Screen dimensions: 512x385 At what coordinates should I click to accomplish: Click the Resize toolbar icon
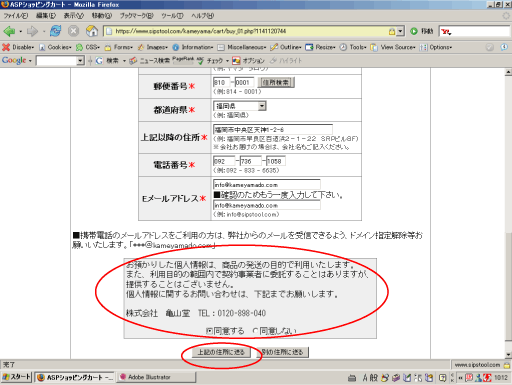point(309,47)
